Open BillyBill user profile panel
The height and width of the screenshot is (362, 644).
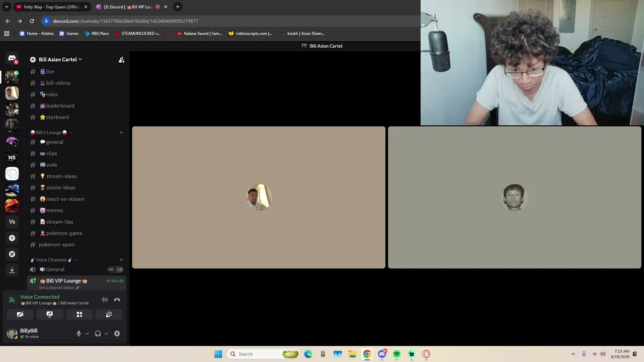[x=38, y=333]
